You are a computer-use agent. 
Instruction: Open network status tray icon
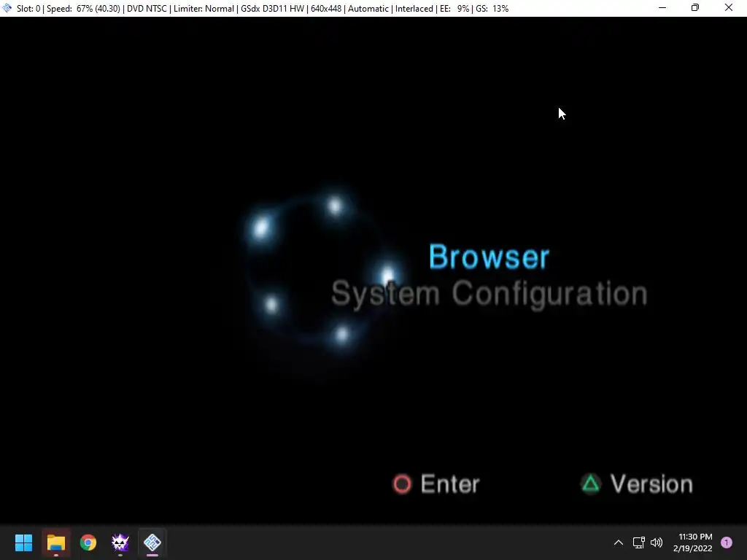coord(638,542)
